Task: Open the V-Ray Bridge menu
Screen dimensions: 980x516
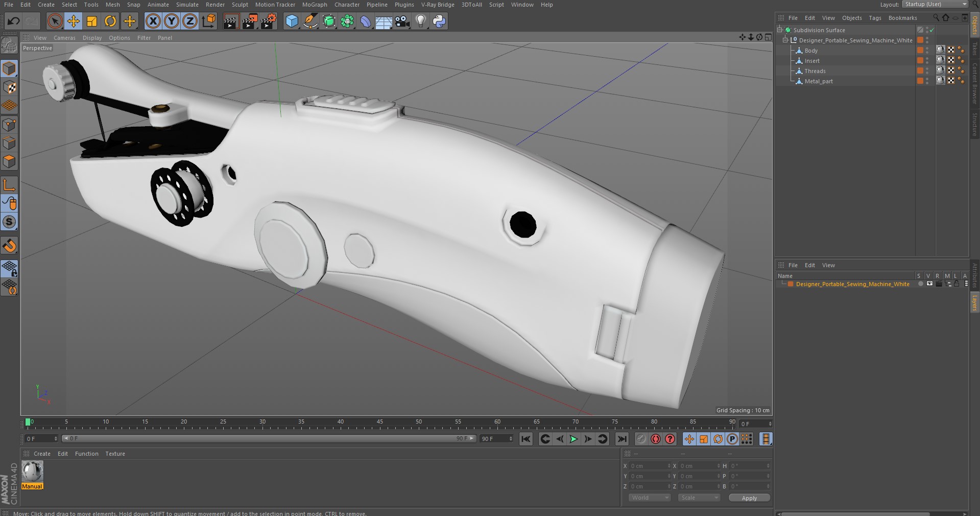Action: point(438,5)
